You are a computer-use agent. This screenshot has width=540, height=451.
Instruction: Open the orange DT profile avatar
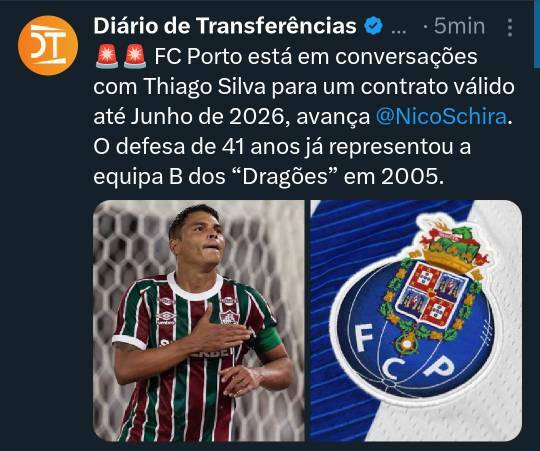point(48,45)
